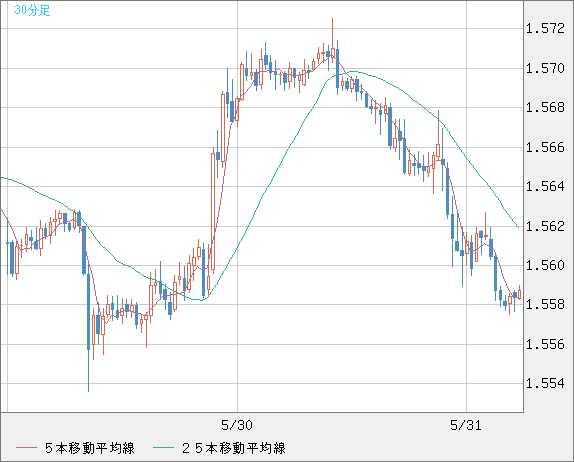Click the 1.558 price axis label
574x462 pixels.
coord(545,304)
